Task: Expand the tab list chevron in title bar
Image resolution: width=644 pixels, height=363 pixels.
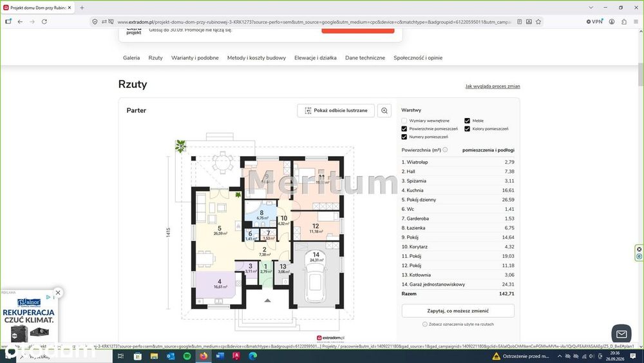Action: click(x=591, y=7)
